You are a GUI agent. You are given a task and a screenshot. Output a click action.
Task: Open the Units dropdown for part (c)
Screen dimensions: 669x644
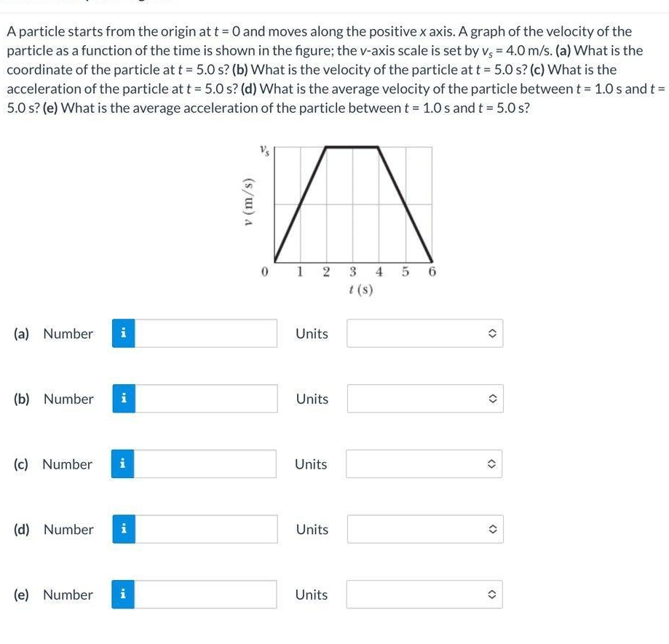tap(424, 464)
